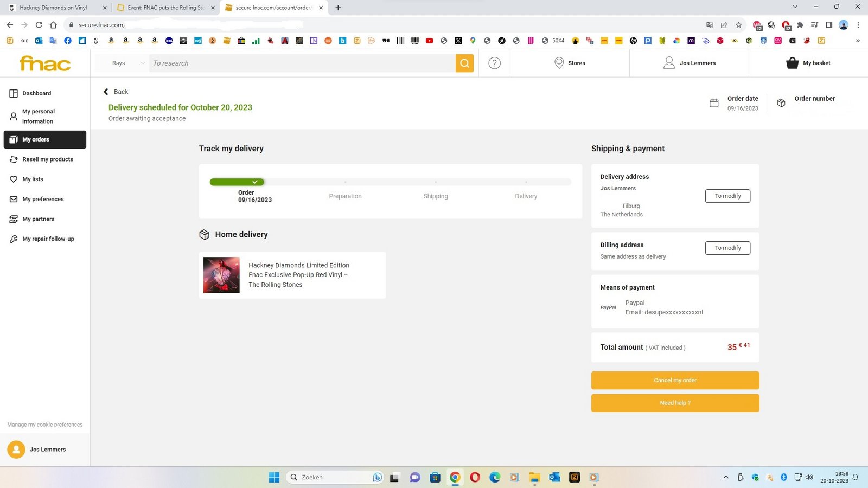Screen dimensions: 868x488
Task: Reload the page
Action: 39,25
